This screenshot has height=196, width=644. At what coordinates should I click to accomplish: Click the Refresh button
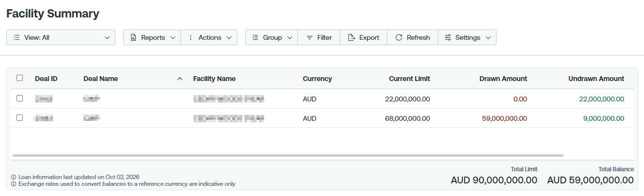pos(413,37)
